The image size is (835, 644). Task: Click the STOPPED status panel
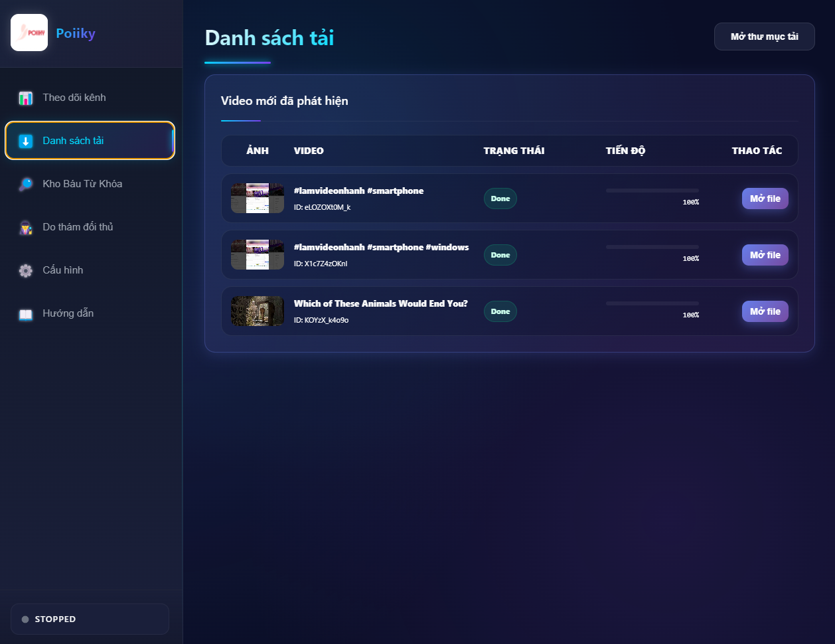point(90,619)
